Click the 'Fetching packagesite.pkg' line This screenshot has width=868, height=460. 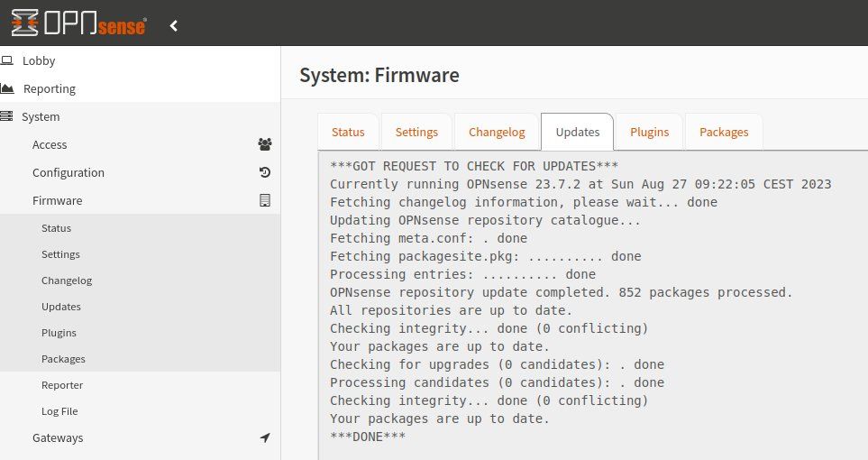486,256
